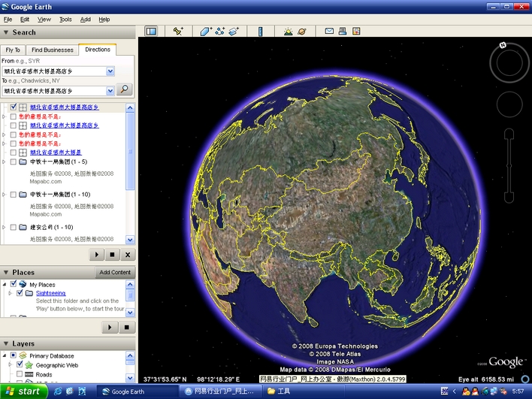The height and width of the screenshot is (399, 532).
Task: Toggle the sidebar panel button
Action: pos(151,32)
